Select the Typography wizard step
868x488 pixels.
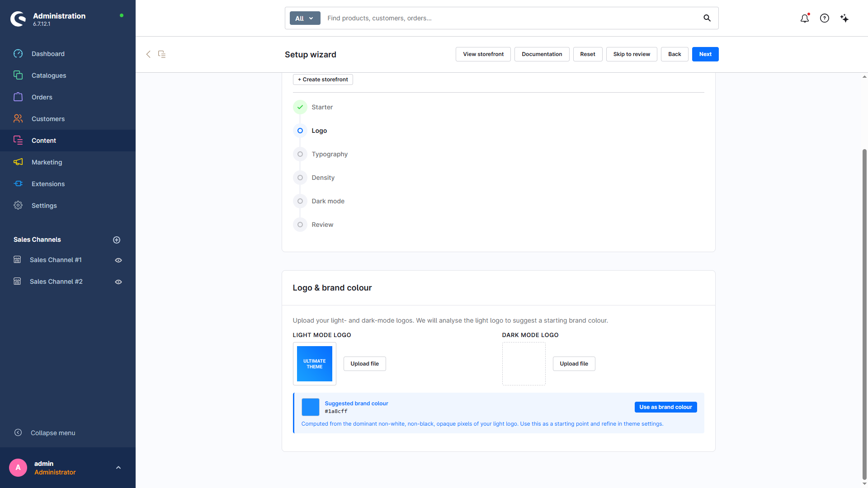(x=321, y=154)
